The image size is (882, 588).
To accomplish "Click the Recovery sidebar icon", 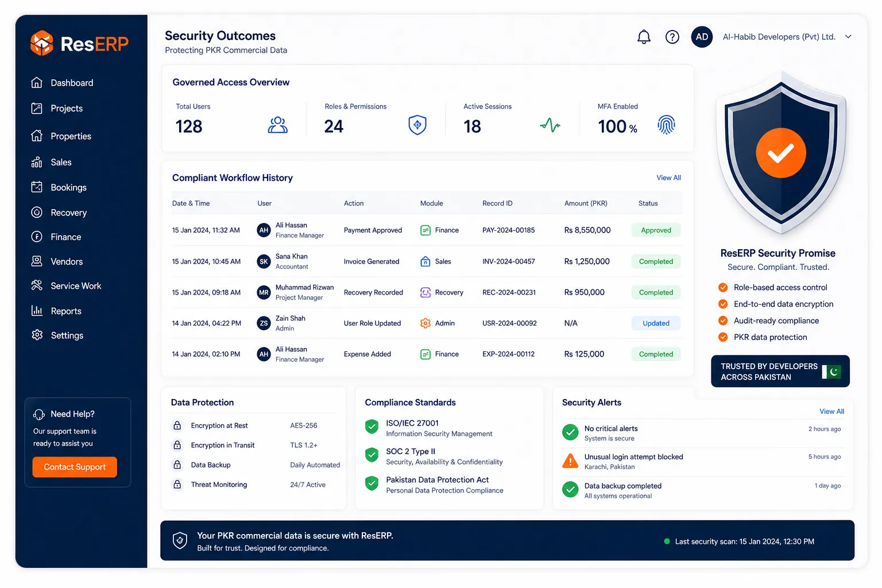I will [37, 212].
